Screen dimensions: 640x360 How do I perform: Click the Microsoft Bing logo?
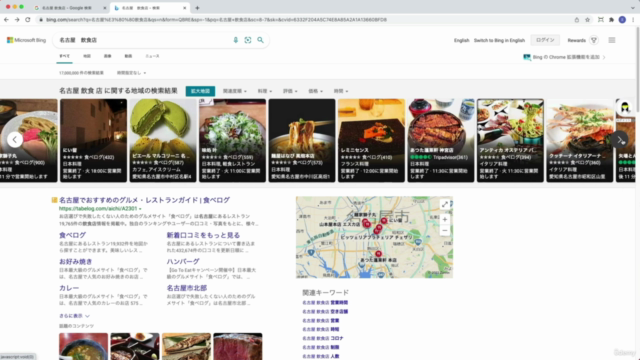(x=27, y=40)
